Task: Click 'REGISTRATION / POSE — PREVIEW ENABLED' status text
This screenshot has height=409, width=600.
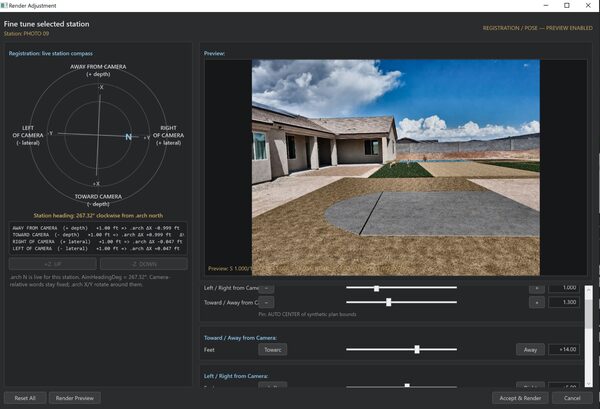Action: (x=538, y=28)
